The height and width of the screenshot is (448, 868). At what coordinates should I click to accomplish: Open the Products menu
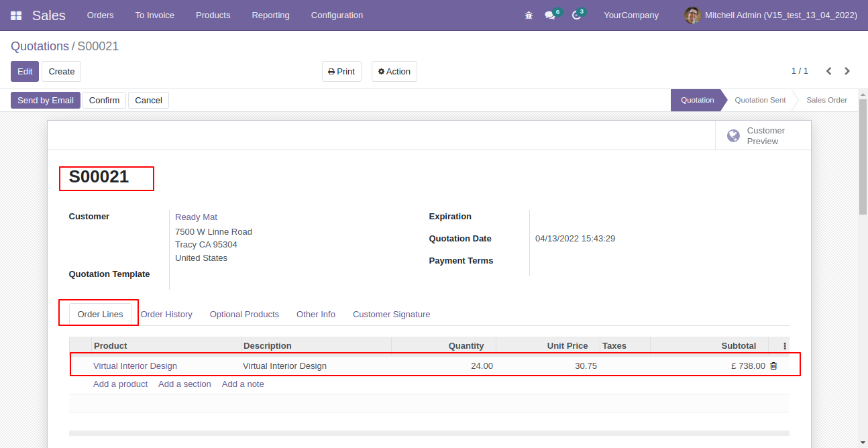tap(213, 15)
